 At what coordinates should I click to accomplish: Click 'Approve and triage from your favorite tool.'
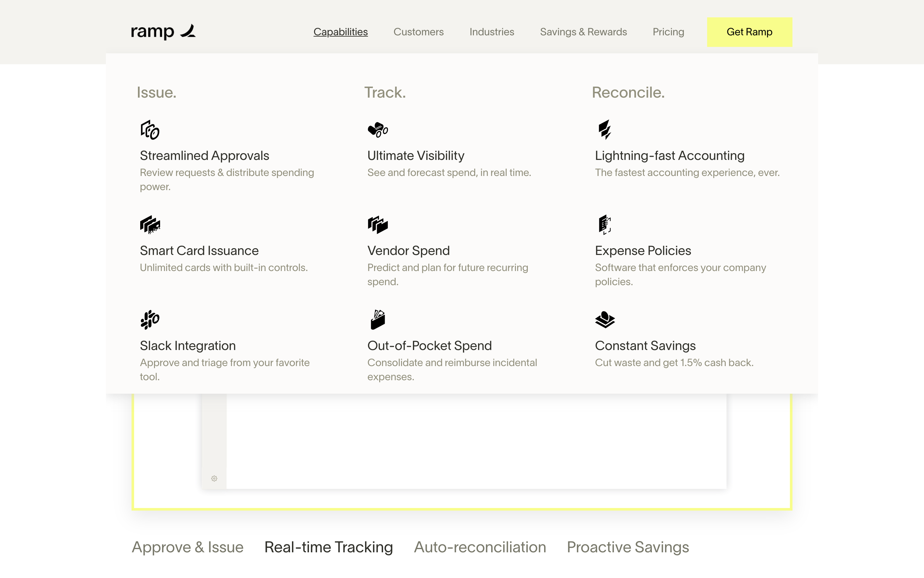[x=225, y=370]
